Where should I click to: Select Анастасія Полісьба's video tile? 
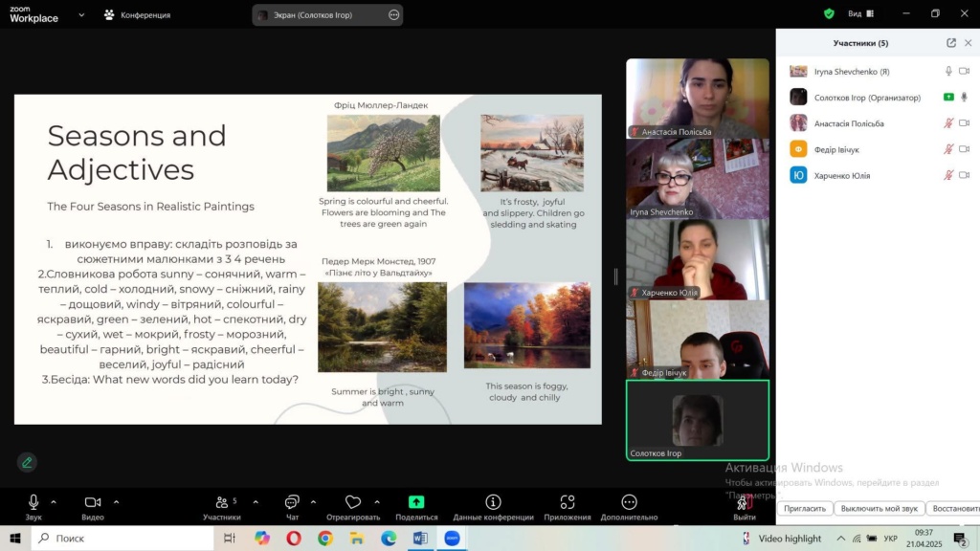698,99
